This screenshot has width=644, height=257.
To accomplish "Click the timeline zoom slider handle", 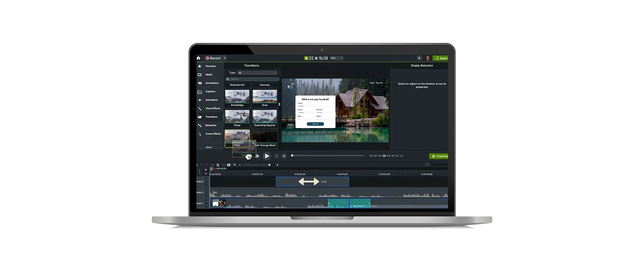I will click(x=270, y=165).
